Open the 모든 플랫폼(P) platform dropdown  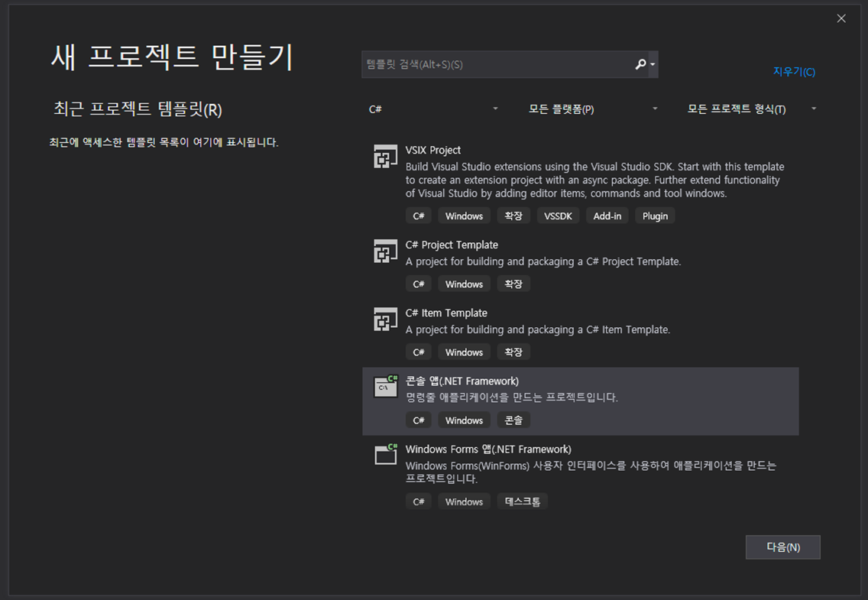pyautogui.click(x=593, y=109)
